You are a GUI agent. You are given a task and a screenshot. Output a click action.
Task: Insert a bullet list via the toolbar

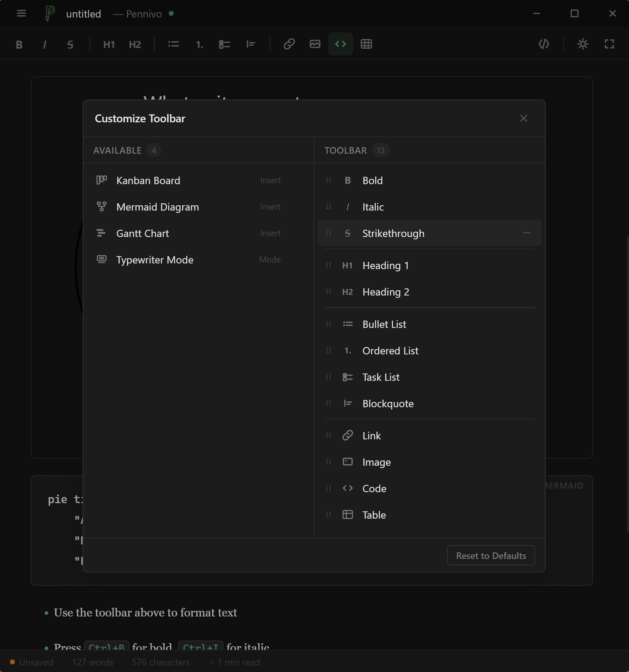pos(174,44)
